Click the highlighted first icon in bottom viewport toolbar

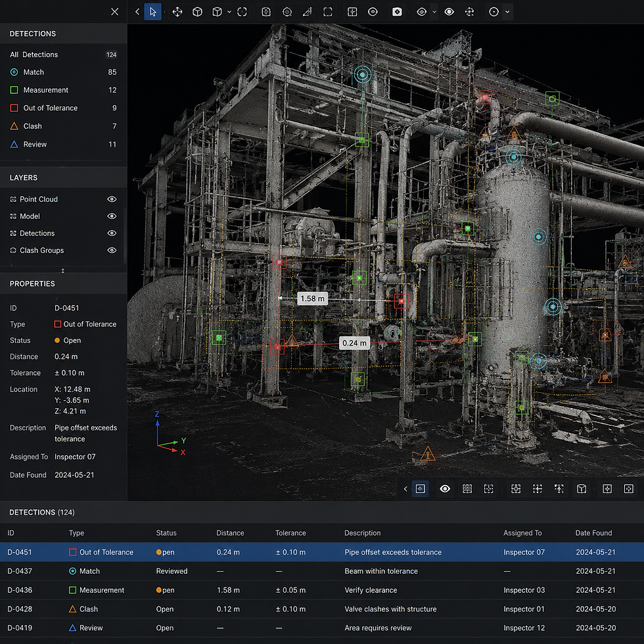(x=420, y=489)
